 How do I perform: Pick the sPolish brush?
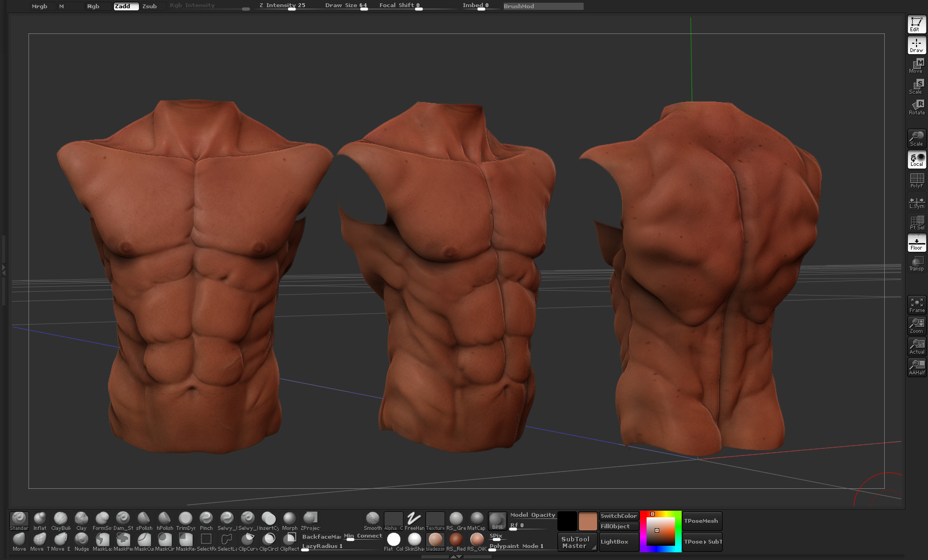pos(144,521)
